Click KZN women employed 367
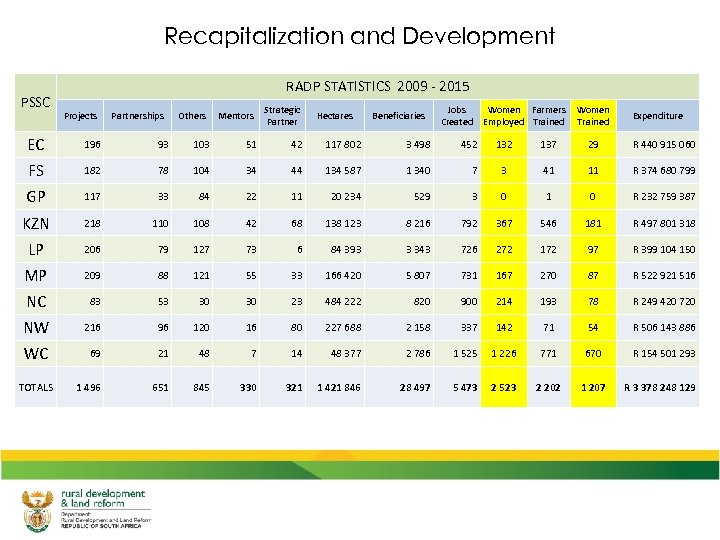Screen dimensions: 720x540 coord(504,224)
